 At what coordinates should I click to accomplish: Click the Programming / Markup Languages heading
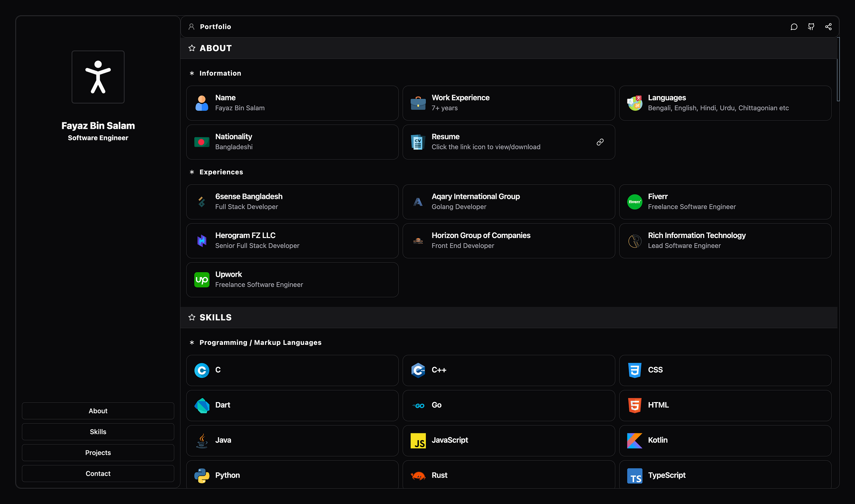(x=260, y=342)
